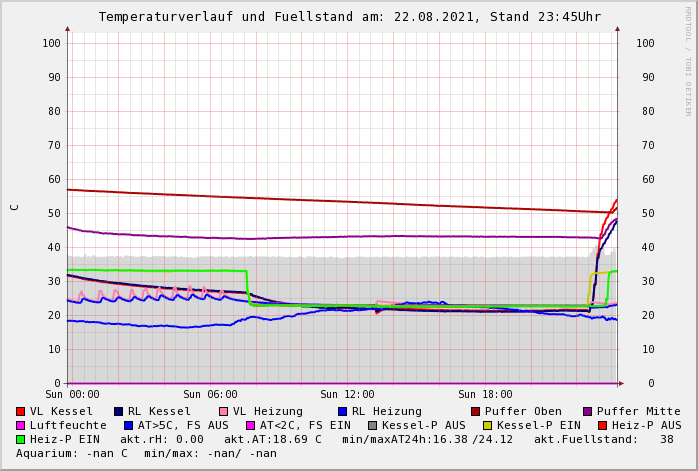The image size is (698, 471).
Task: Click the 'AT>5C, FS AUS' legend label
Action: [x=182, y=425]
